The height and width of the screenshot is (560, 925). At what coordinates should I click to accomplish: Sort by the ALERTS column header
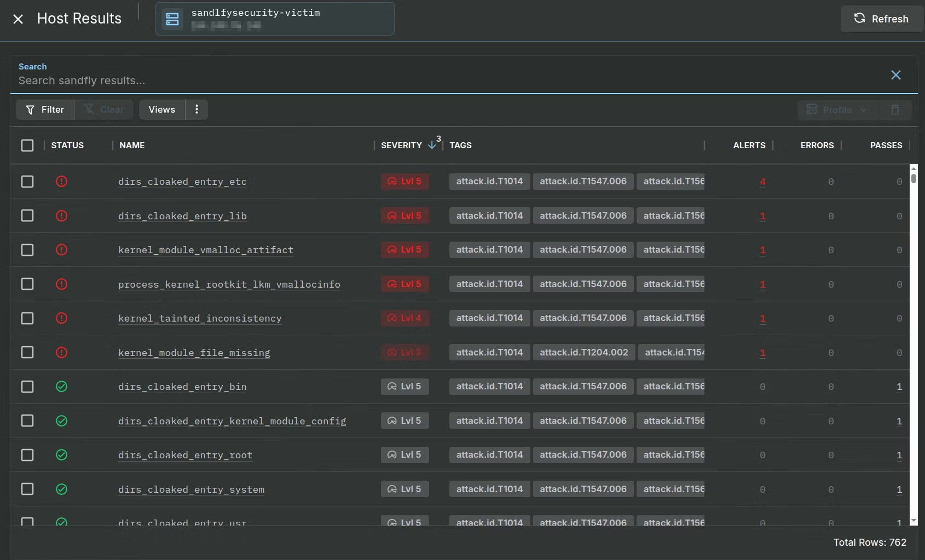click(749, 145)
